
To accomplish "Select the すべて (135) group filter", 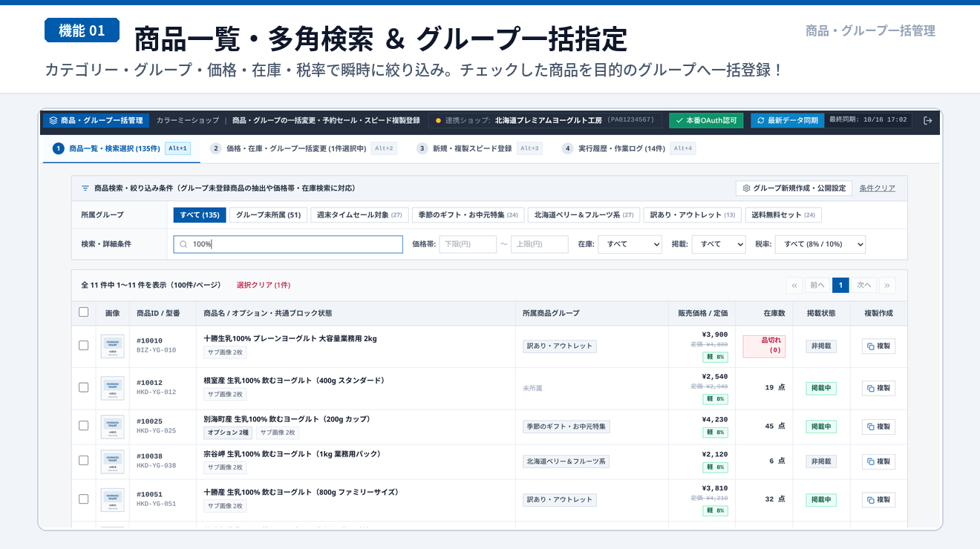I will point(200,215).
